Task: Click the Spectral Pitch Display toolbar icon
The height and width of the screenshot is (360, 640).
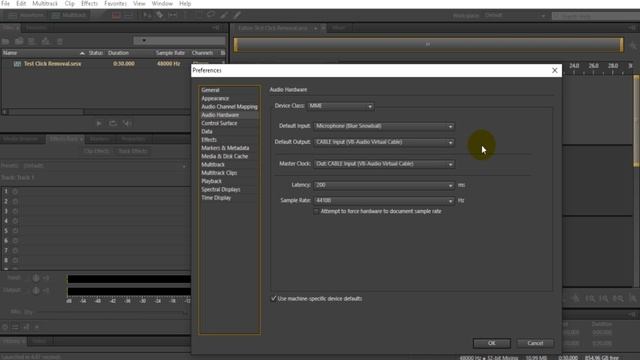Action: coord(129,15)
